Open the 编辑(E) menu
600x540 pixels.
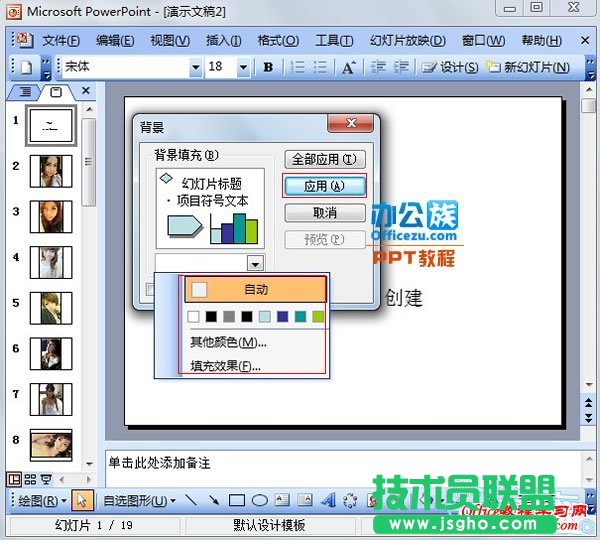click(115, 40)
